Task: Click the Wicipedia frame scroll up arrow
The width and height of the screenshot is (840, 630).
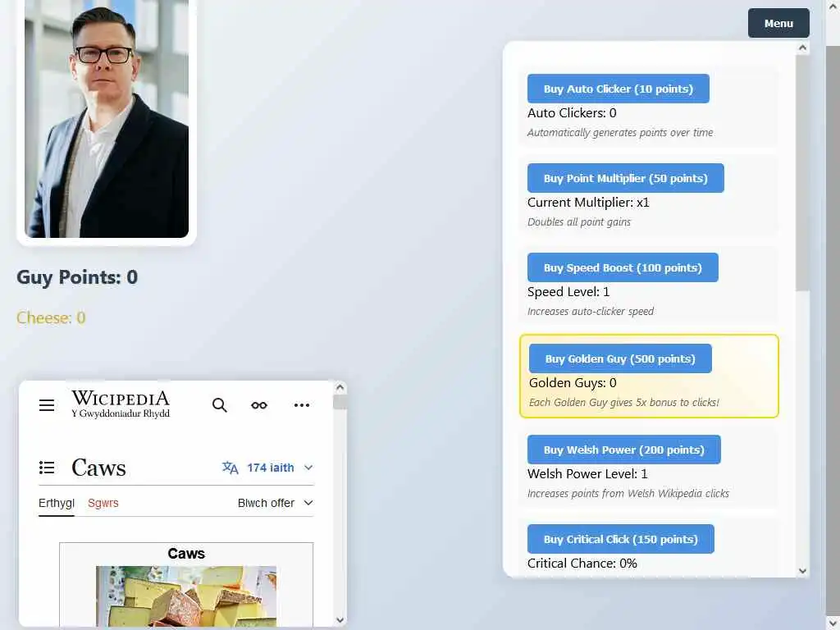Action: click(x=340, y=387)
